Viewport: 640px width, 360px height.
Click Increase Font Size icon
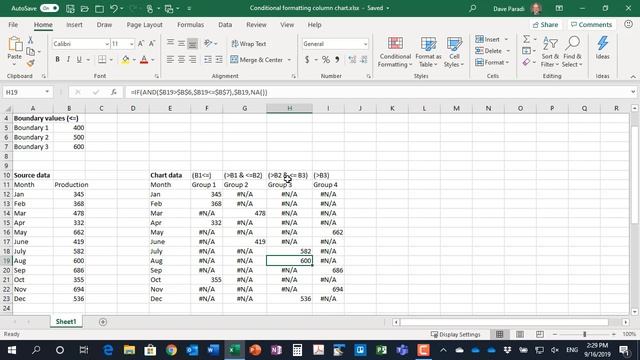141,44
